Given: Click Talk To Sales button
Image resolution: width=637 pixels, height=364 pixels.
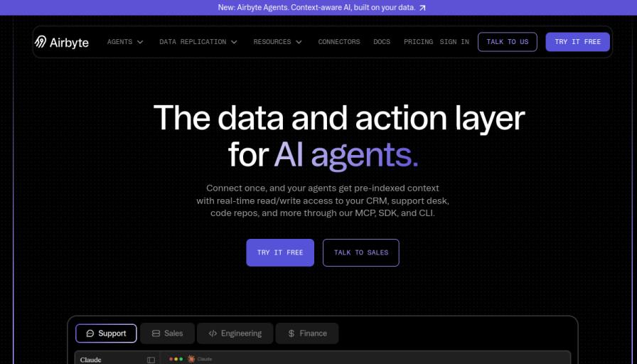Looking at the screenshot, I should coord(360,252).
